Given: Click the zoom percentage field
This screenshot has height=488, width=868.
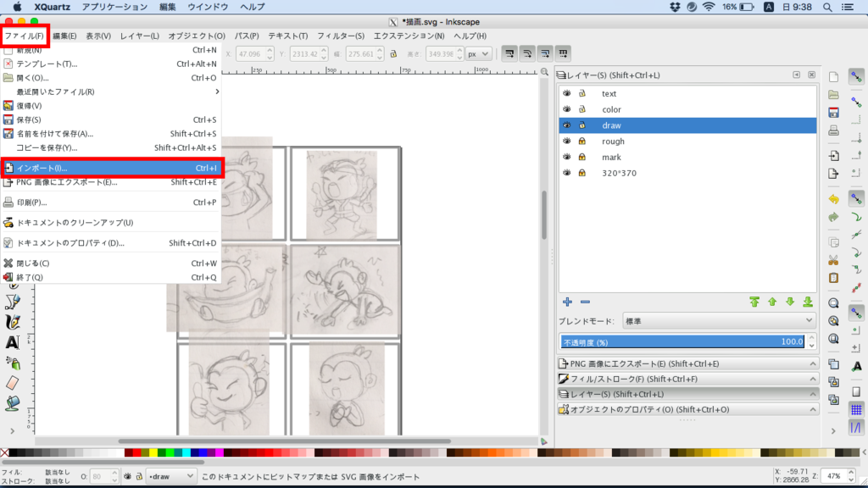Looking at the screenshot, I should click(834, 476).
